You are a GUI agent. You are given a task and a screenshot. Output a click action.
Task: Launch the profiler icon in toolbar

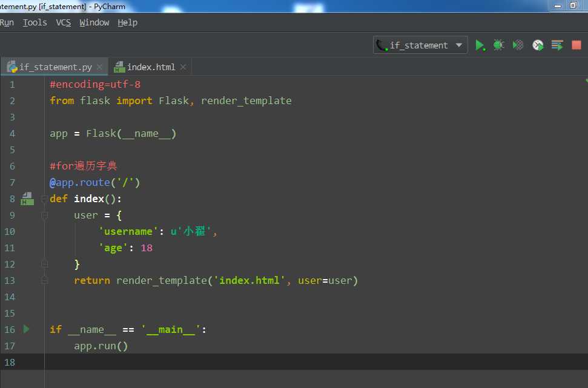(x=538, y=45)
